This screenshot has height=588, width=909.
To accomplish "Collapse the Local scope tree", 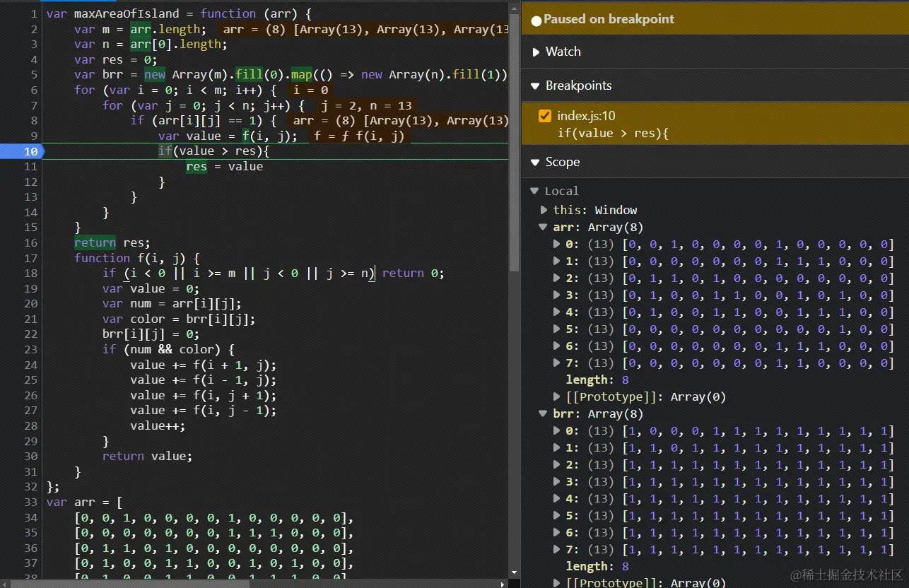I will 534,191.
